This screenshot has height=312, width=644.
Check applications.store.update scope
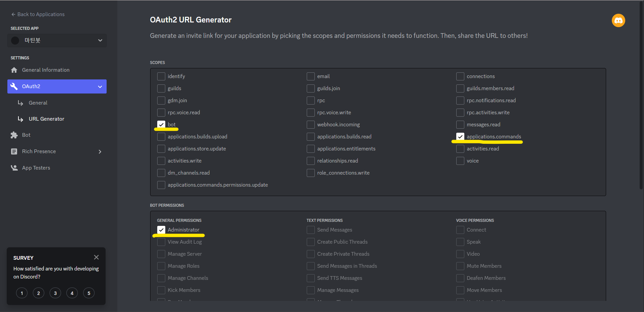tap(161, 149)
